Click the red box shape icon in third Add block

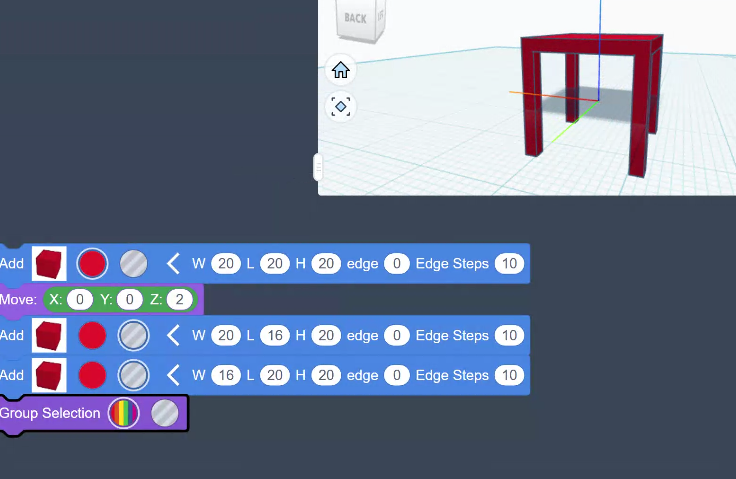[x=49, y=376]
